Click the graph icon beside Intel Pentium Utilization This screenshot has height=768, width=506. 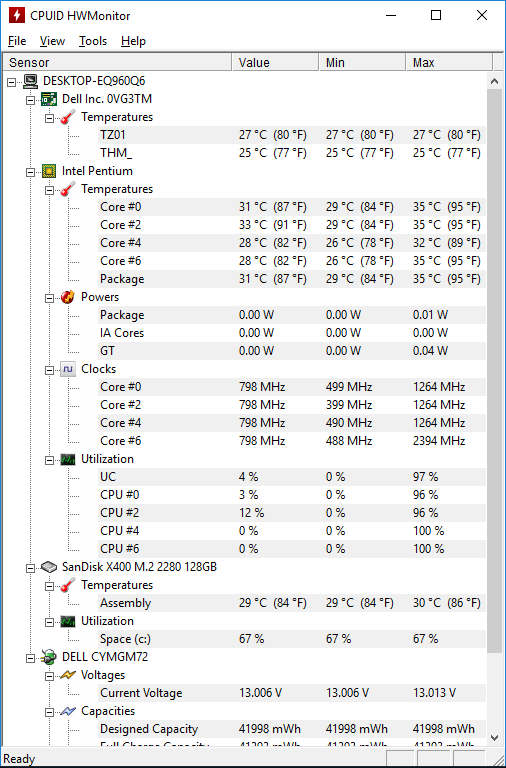coord(68,459)
